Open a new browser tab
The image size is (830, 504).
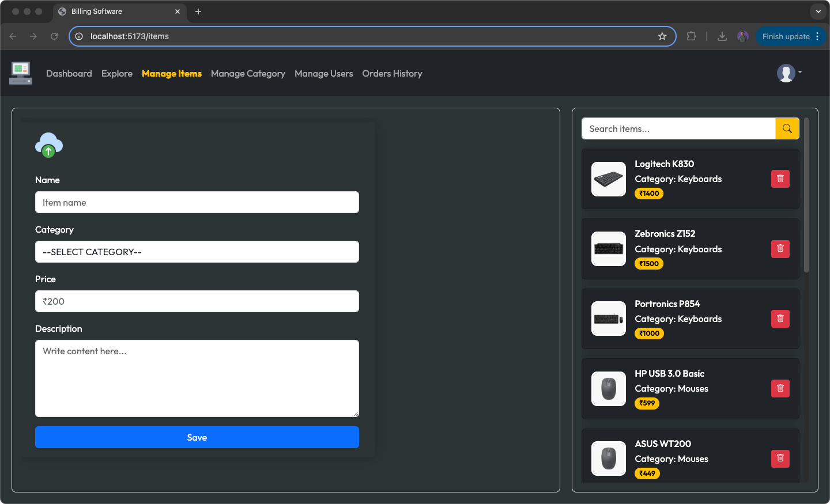pos(198,12)
